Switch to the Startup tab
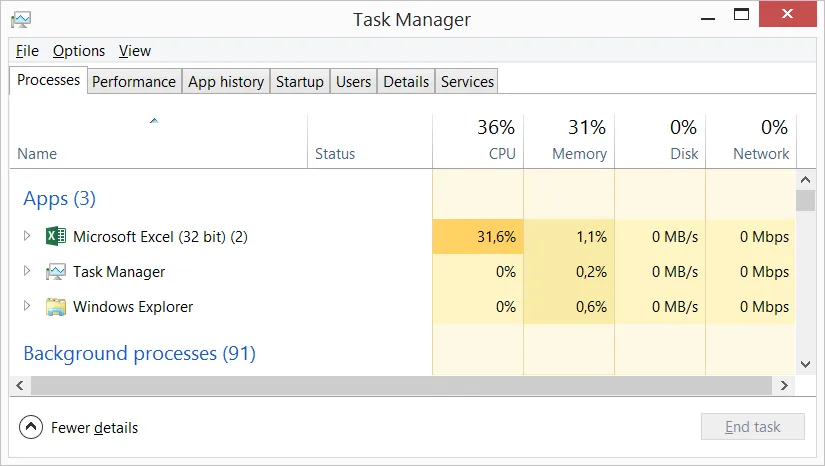 pos(300,82)
